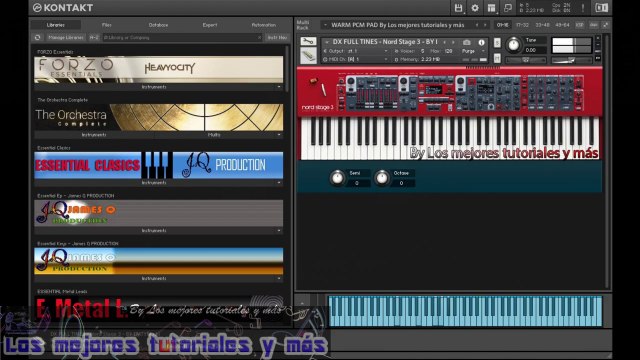Switch to the Expert tab
The height and width of the screenshot is (360, 640).
pos(210,25)
